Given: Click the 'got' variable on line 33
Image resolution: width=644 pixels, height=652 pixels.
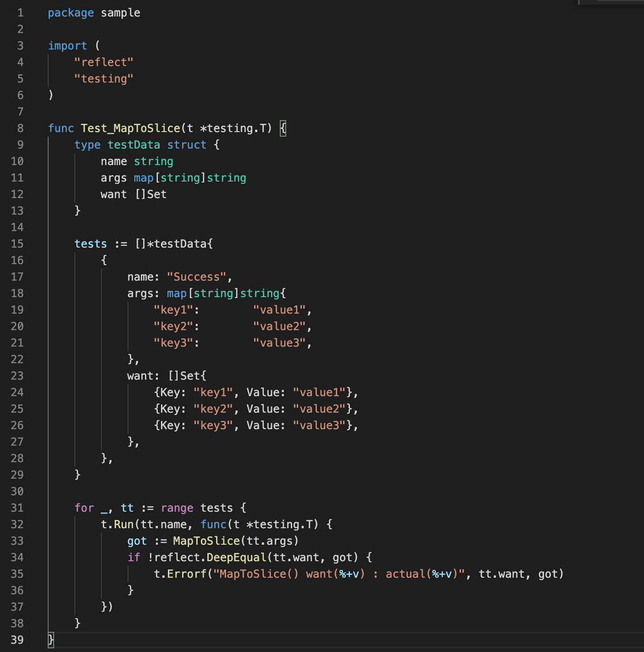Looking at the screenshot, I should pos(137,541).
